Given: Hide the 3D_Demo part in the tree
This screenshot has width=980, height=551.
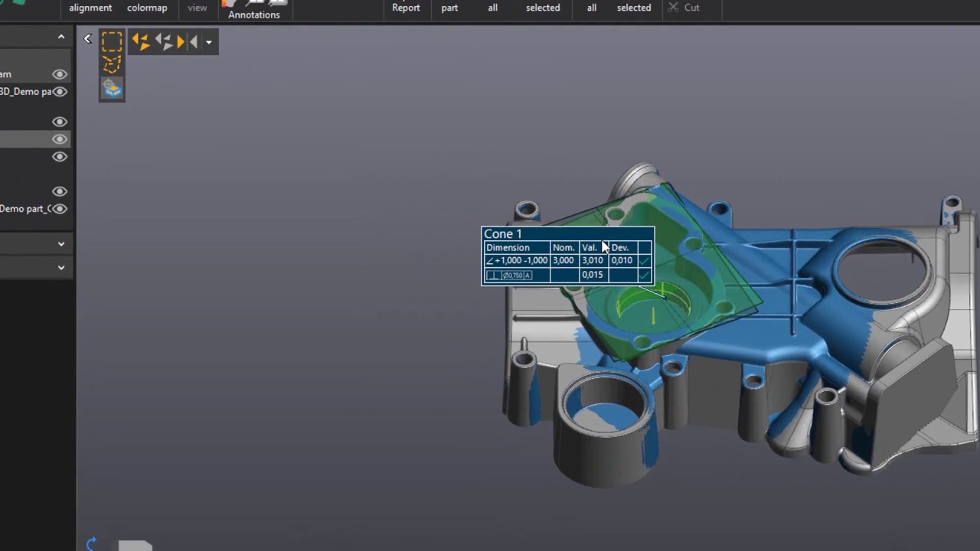Looking at the screenshot, I should point(60,91).
